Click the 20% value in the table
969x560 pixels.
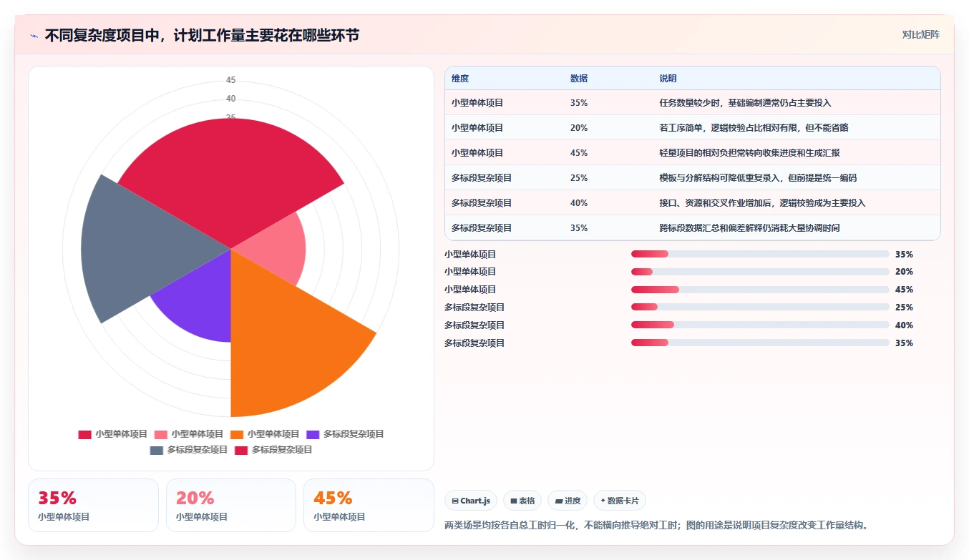[579, 128]
